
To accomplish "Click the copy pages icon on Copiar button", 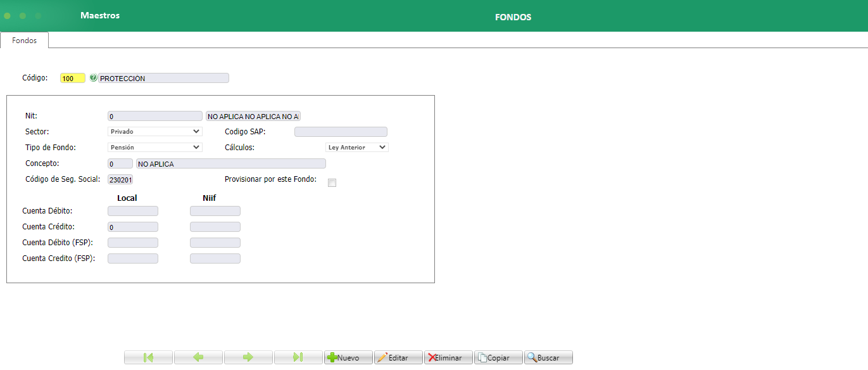I will pos(481,357).
